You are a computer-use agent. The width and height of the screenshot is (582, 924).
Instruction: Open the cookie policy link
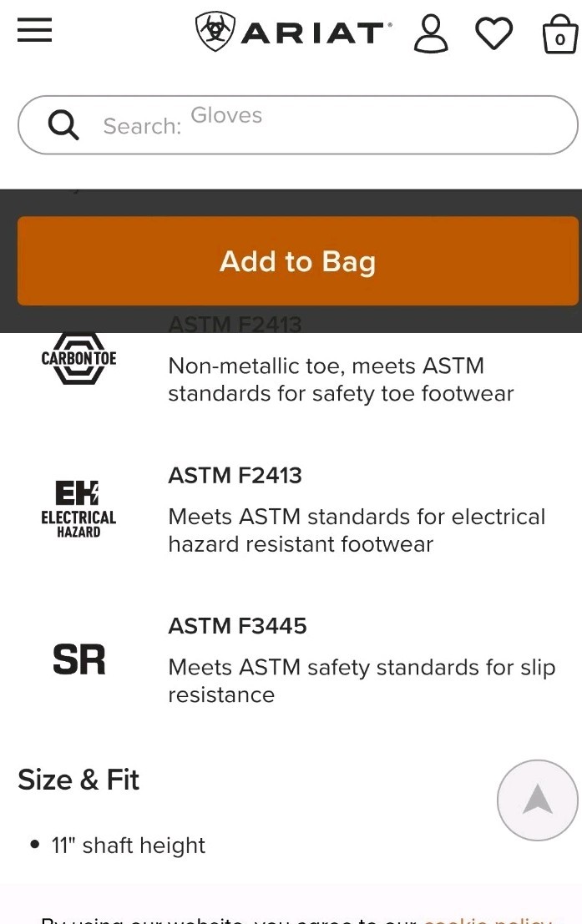[x=488, y=918]
